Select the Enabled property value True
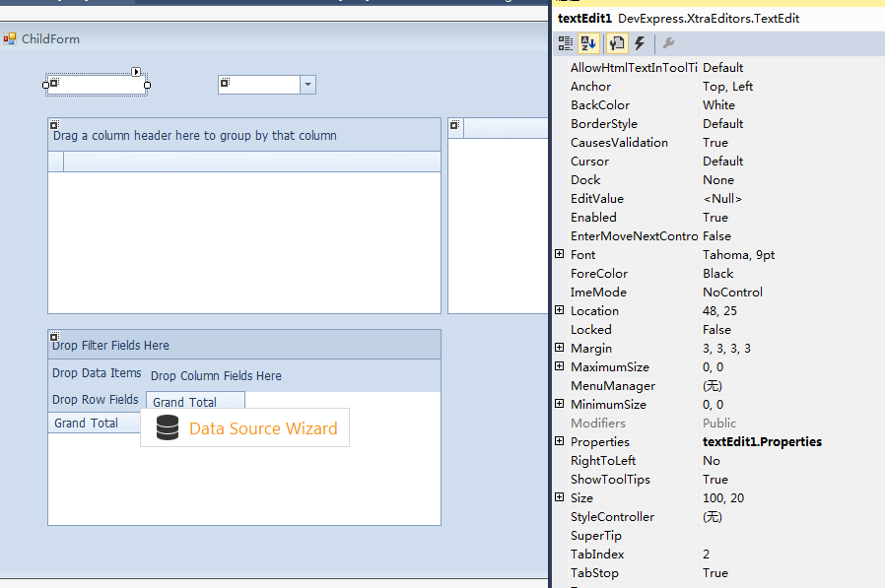 point(715,218)
